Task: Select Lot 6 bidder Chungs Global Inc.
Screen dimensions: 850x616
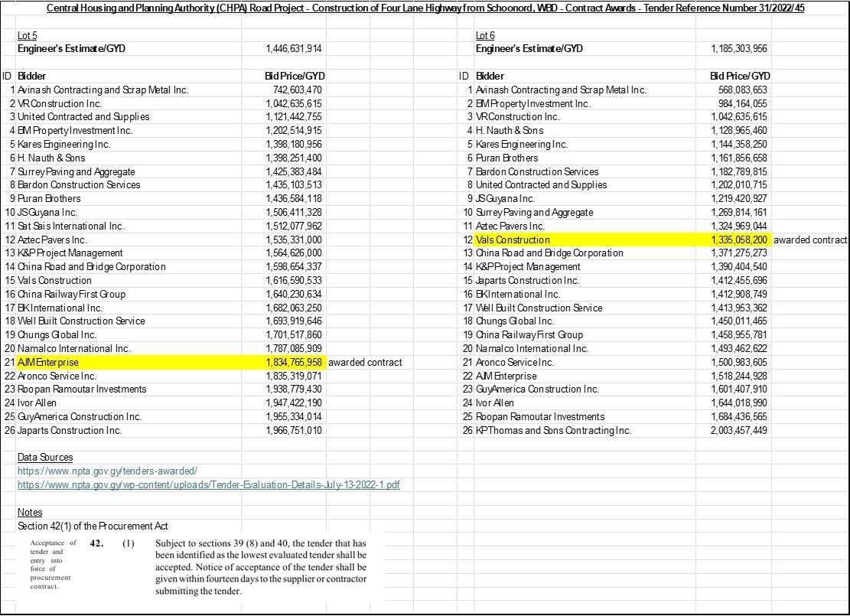Action: (x=515, y=321)
